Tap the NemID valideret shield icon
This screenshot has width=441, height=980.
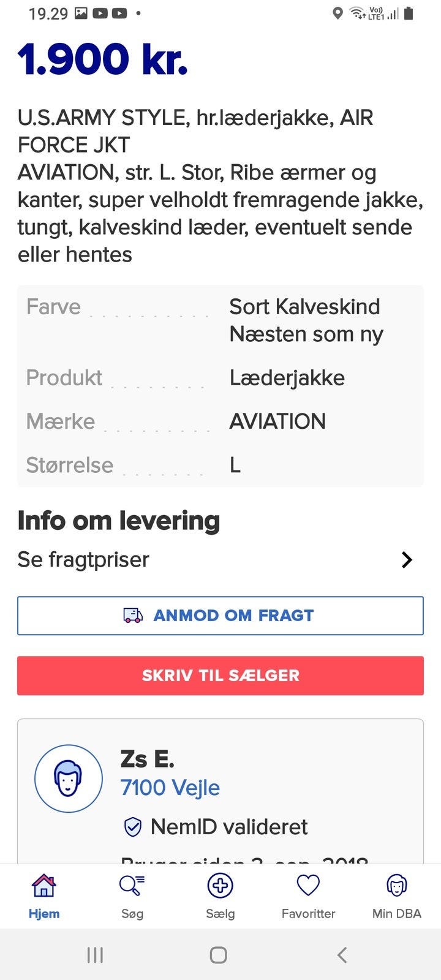(x=133, y=827)
